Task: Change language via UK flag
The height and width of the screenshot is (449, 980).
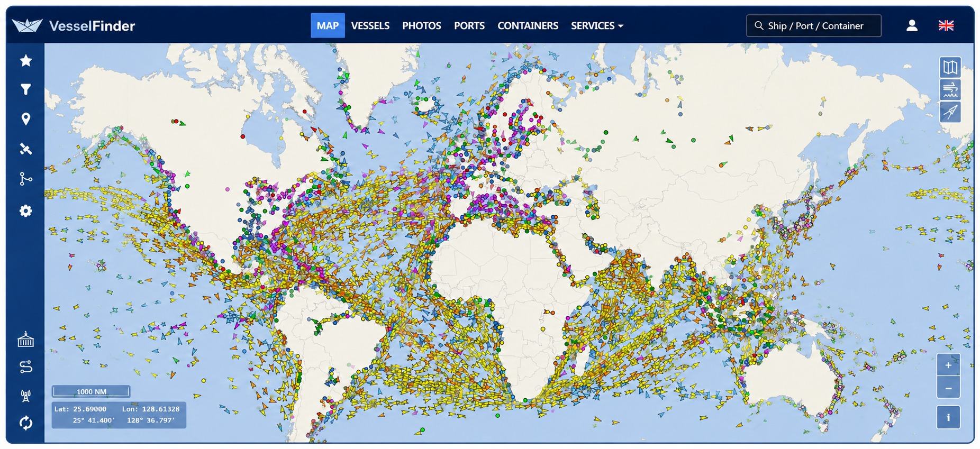Action: pyautogui.click(x=946, y=25)
